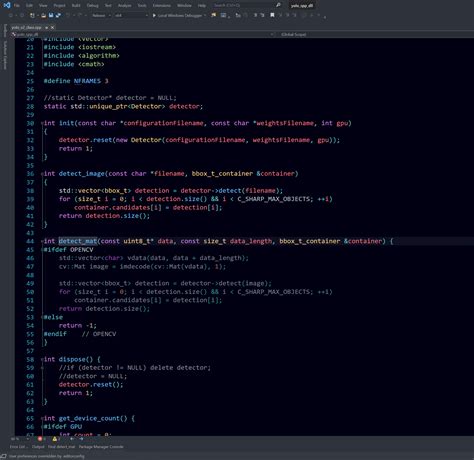The image size is (474, 460).
Task: Click the Local Windows Debugger button label
Action: click(x=180, y=15)
